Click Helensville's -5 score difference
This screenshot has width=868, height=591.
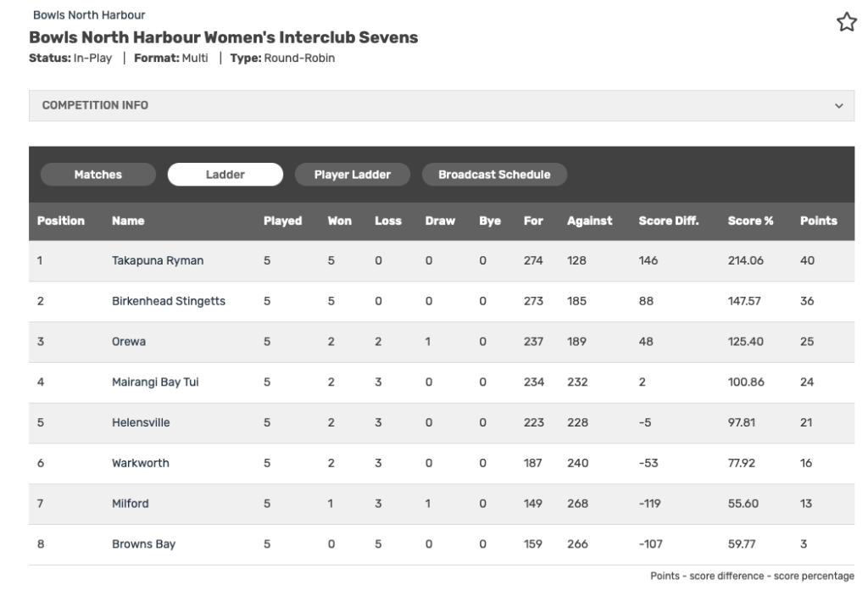coord(645,422)
